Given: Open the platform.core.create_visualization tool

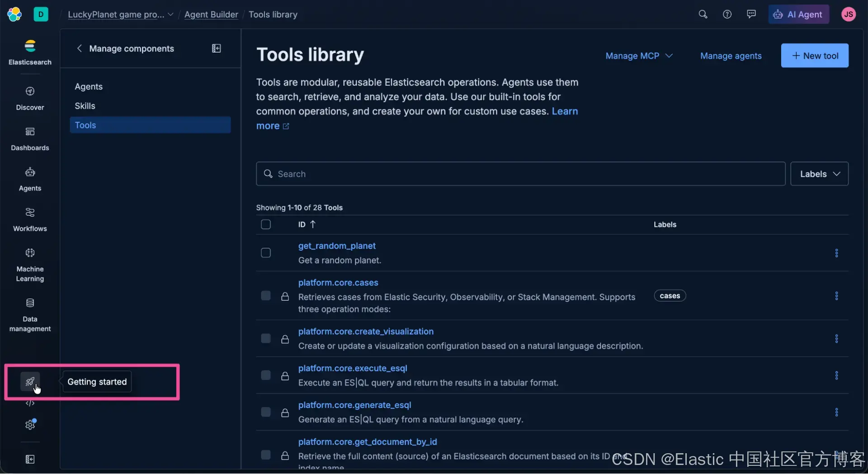Looking at the screenshot, I should (x=366, y=331).
